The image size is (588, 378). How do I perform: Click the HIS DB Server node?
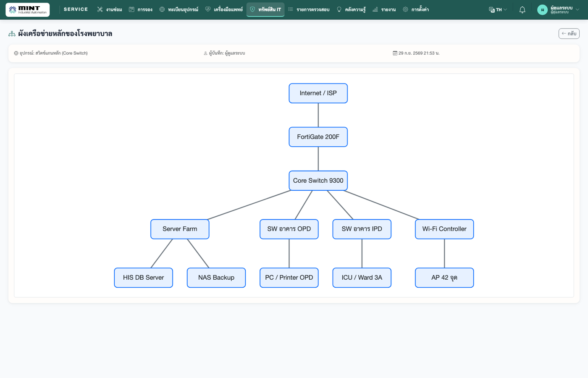click(x=144, y=278)
